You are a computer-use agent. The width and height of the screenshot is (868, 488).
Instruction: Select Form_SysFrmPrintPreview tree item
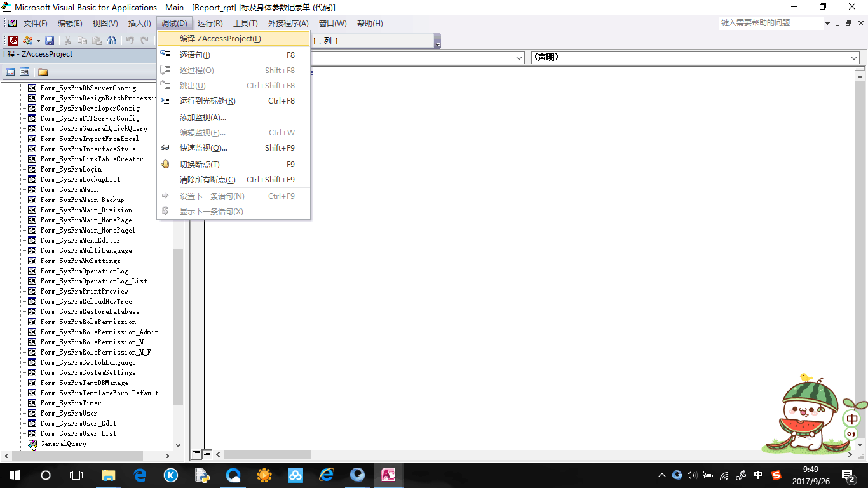point(84,291)
